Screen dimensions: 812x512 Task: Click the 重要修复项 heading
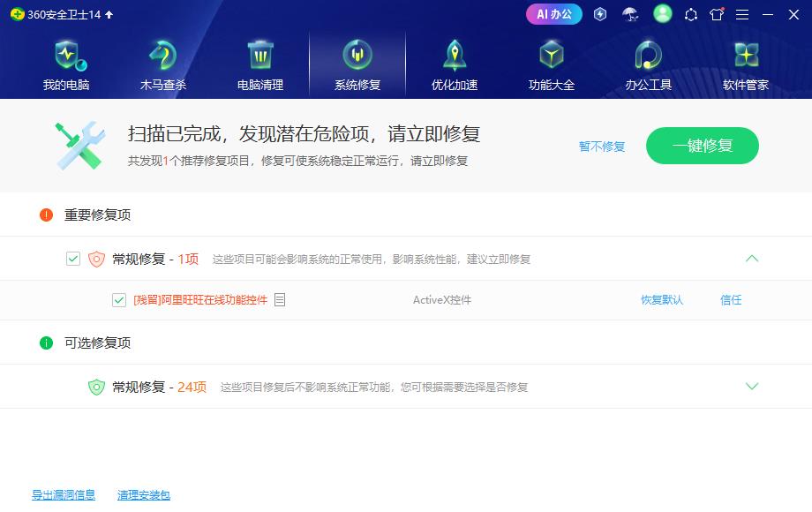tap(97, 215)
